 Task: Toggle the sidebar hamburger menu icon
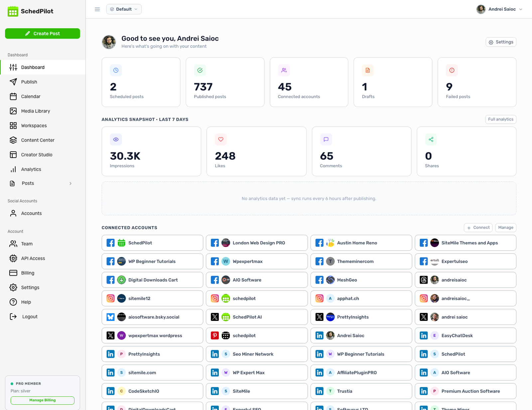pos(97,9)
